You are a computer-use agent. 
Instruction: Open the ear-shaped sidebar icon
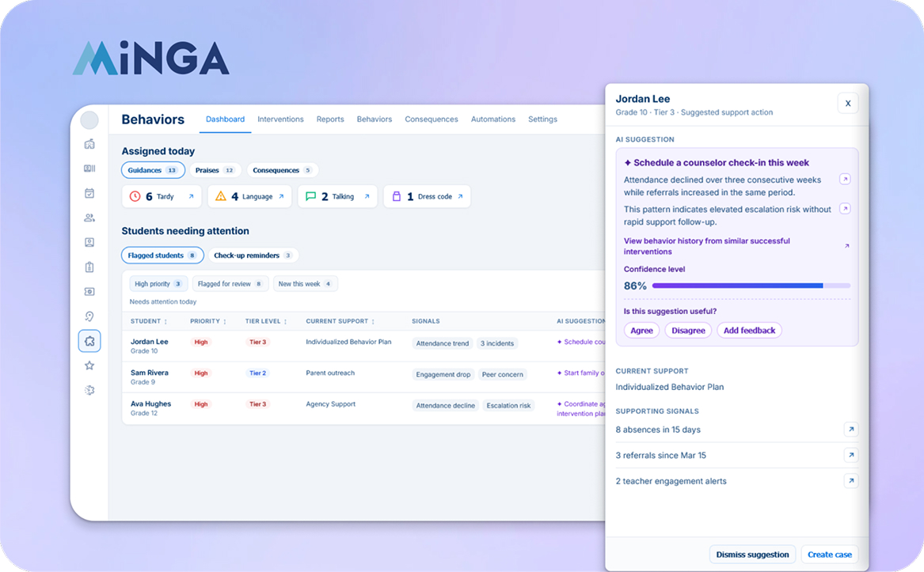click(89, 316)
